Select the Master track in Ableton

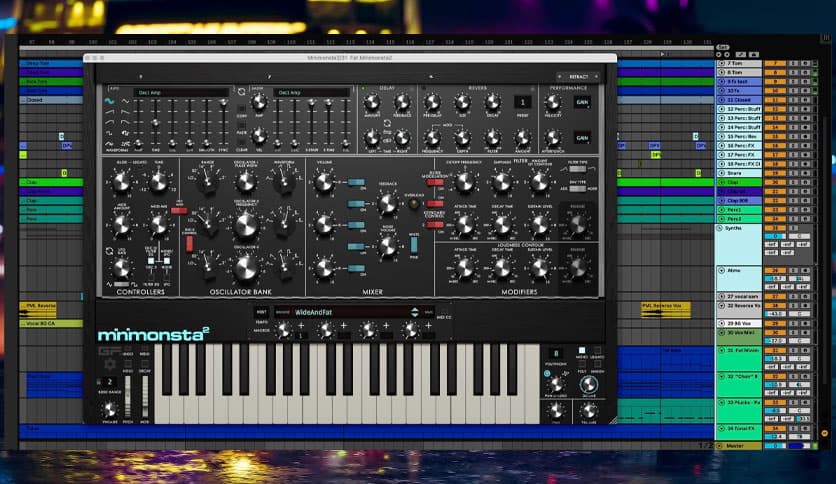click(738, 446)
